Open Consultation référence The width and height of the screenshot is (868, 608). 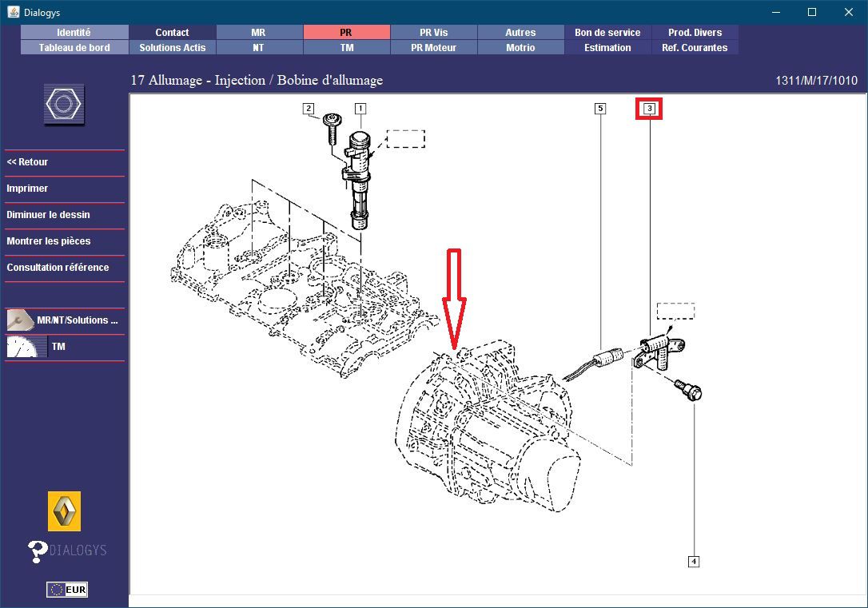[x=58, y=268]
